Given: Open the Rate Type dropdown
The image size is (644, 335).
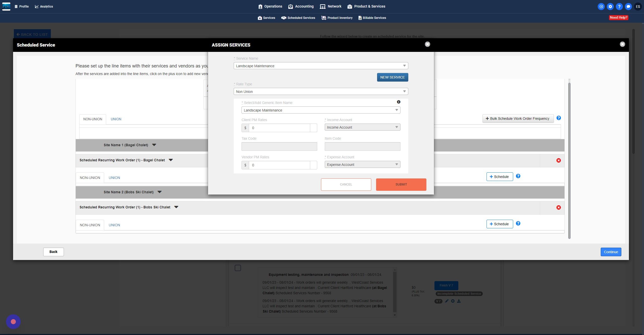Looking at the screenshot, I should (321, 92).
